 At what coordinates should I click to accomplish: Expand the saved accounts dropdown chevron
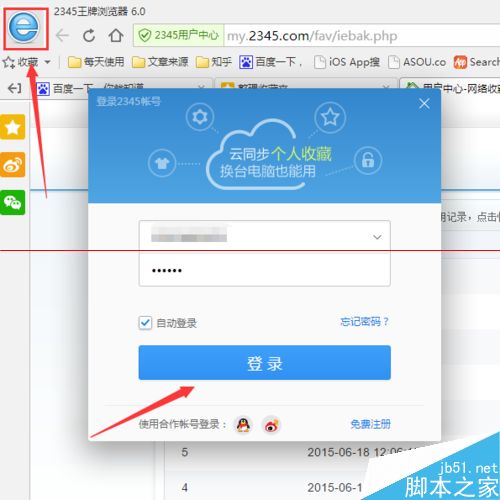click(x=377, y=237)
